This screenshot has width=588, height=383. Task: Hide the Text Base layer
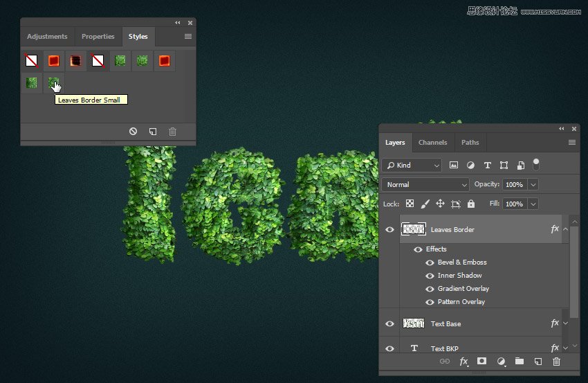pyautogui.click(x=389, y=323)
